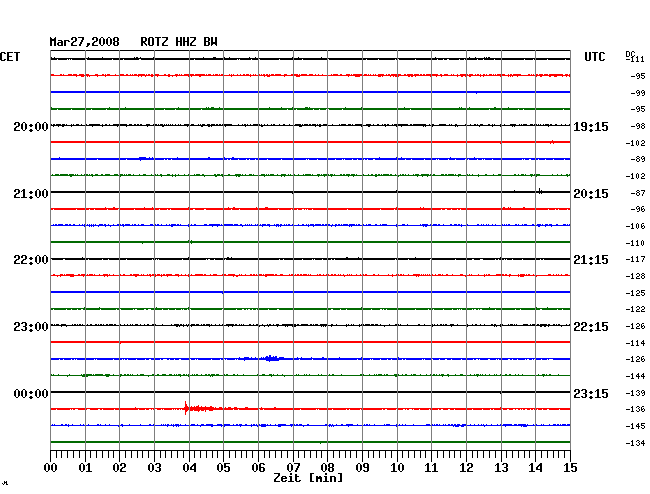Click the station label ROTZ HHZ BW
This screenshot has width=650, height=494.
coord(179,42)
